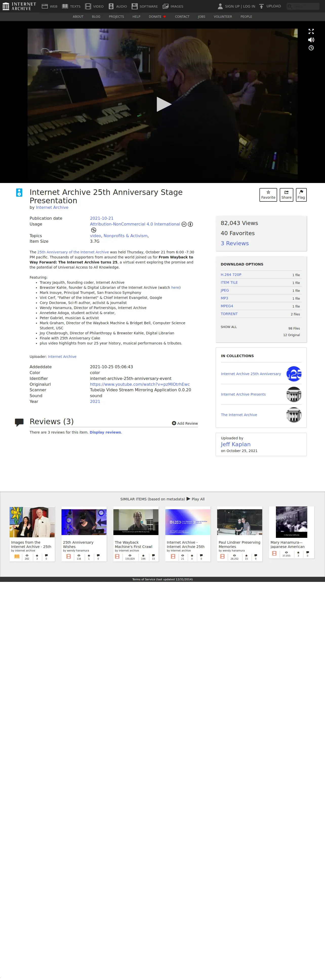Click the Internet Archive logo
The image size is (325, 980).
[19, 6]
